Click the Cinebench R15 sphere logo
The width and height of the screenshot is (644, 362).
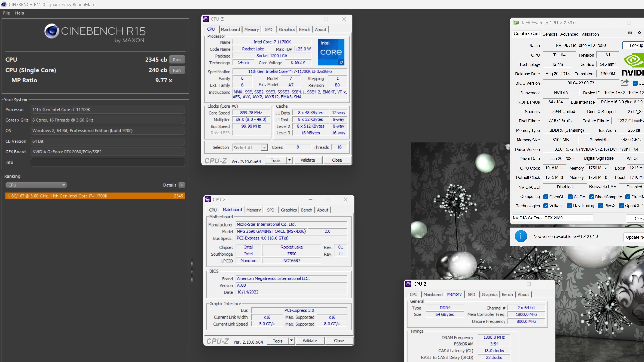pos(52,31)
